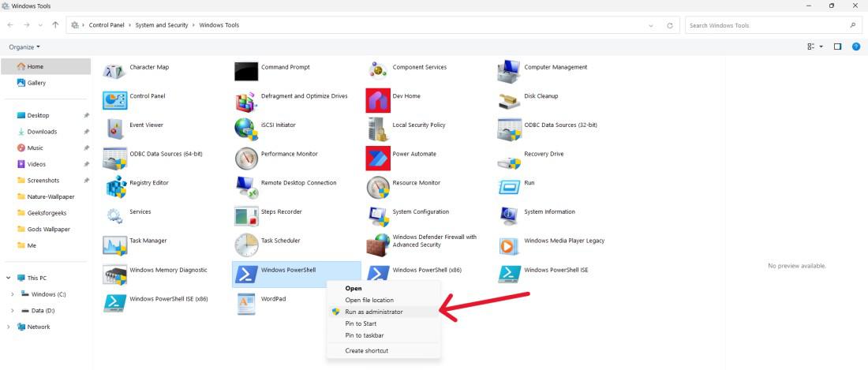This screenshot has height=370, width=868.
Task: Open Recovery Drive icon
Action: pos(509,162)
